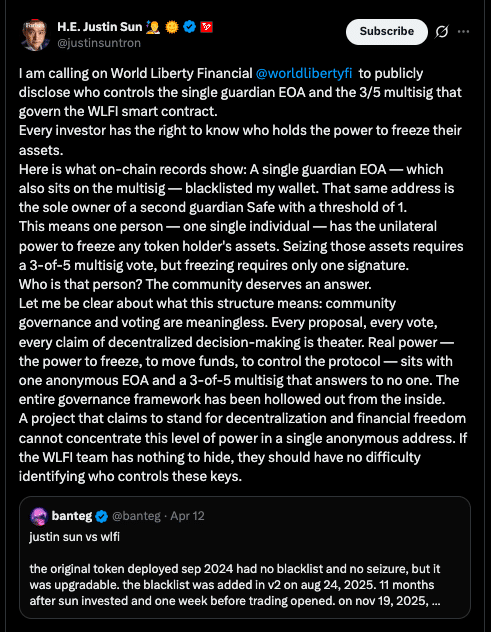Open the @banteg handle
Image resolution: width=491 pixels, height=632 pixels.
(136, 516)
